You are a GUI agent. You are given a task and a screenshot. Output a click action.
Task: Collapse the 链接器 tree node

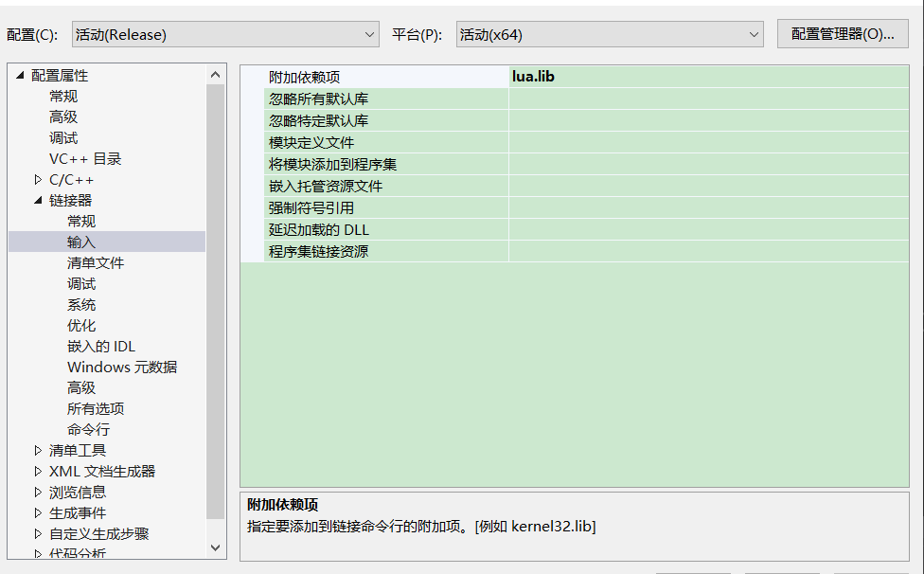(x=38, y=200)
